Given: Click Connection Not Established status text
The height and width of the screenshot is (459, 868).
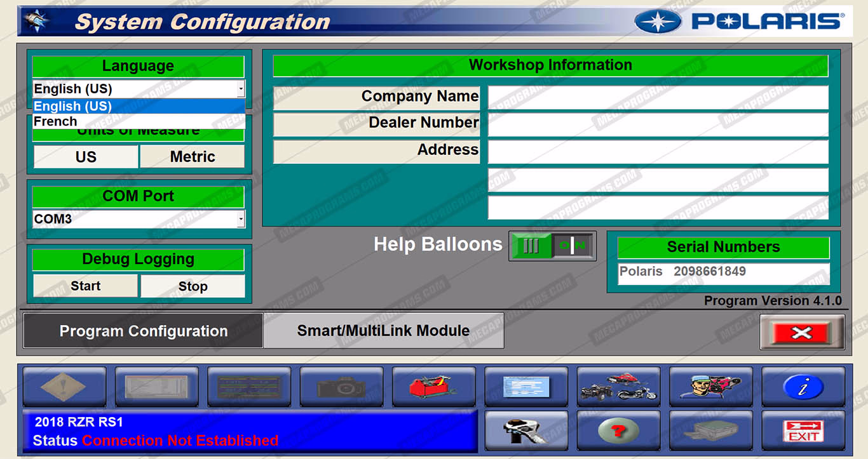Looking at the screenshot, I should 180,441.
